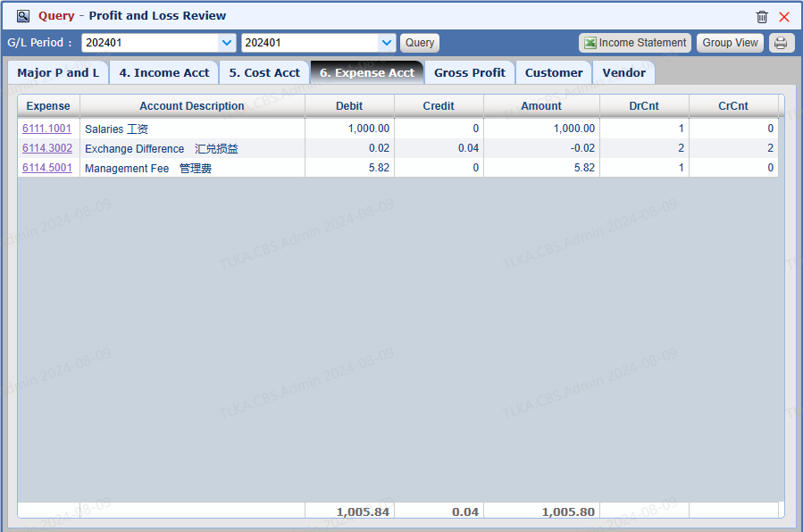Close the Profit and Loss Review window
The width and height of the screenshot is (803, 532).
point(783,17)
